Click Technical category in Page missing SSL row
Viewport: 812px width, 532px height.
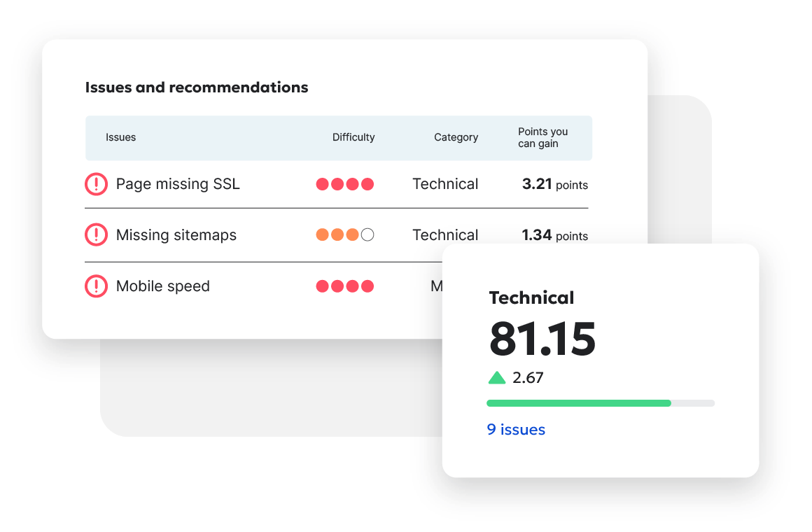tap(445, 184)
